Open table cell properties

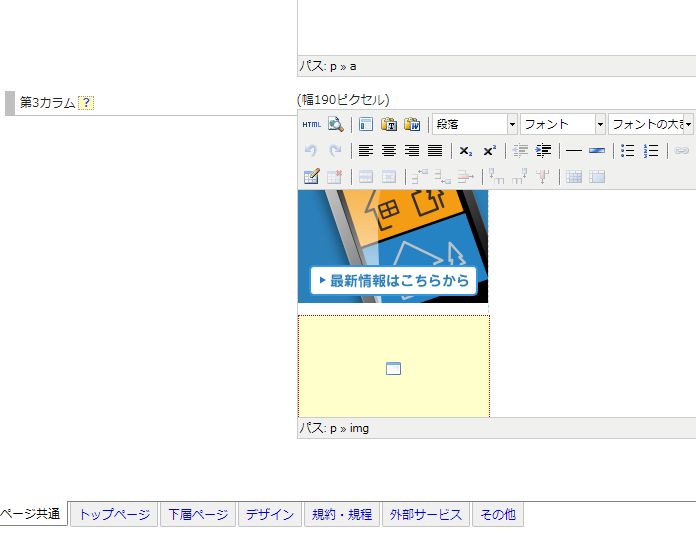click(x=389, y=177)
